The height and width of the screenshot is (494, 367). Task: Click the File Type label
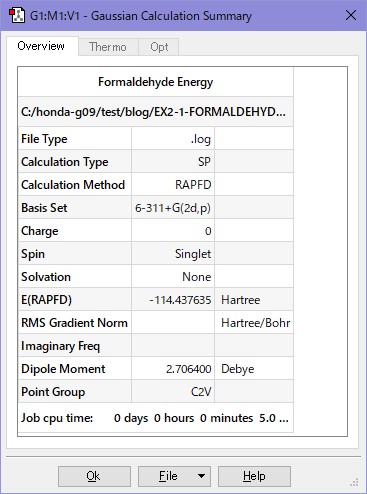44,139
